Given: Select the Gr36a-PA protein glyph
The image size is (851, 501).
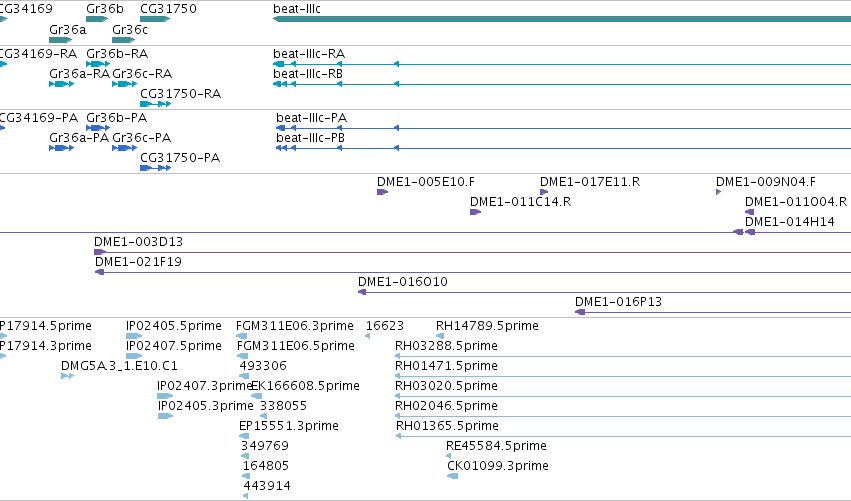Looking at the screenshot, I should tap(61, 148).
